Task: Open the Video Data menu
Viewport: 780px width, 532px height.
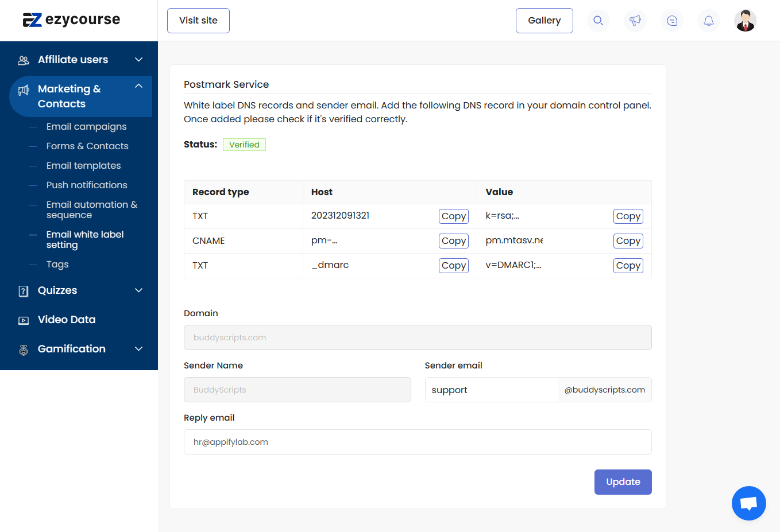Action: click(x=67, y=320)
